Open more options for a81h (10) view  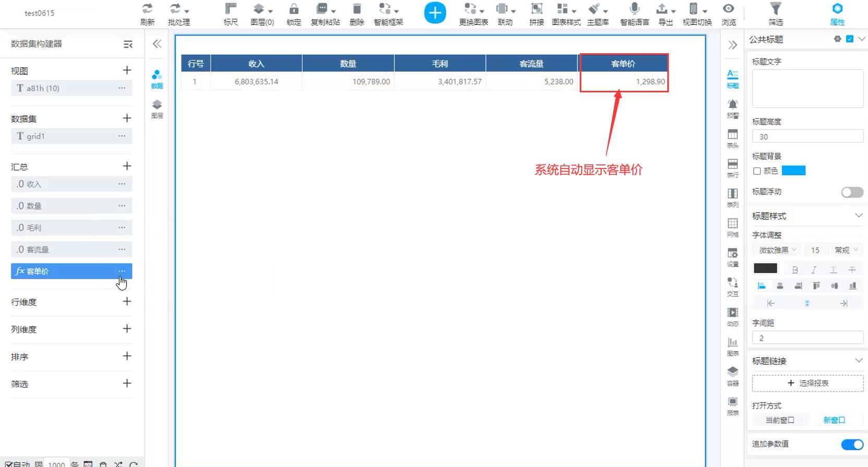pyautogui.click(x=121, y=88)
